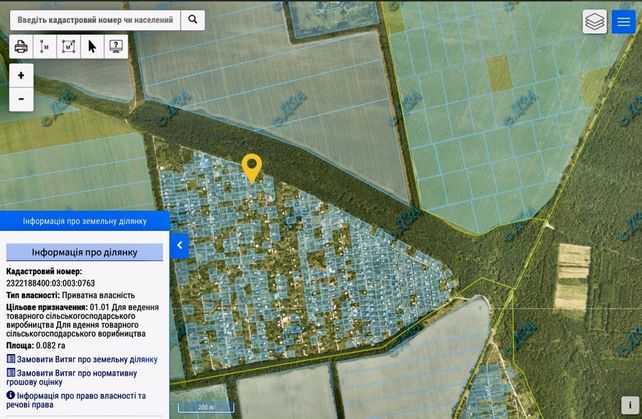This screenshot has height=419, width=642.
Task: Click the Інформація про ділянку section header
Action: point(84,252)
